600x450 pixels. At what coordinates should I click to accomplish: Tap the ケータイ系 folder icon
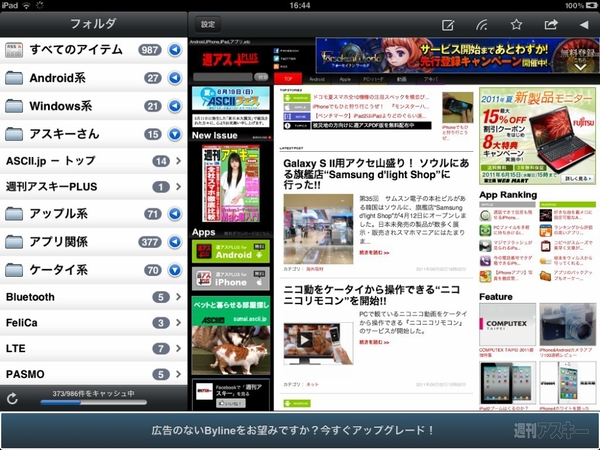[14, 270]
